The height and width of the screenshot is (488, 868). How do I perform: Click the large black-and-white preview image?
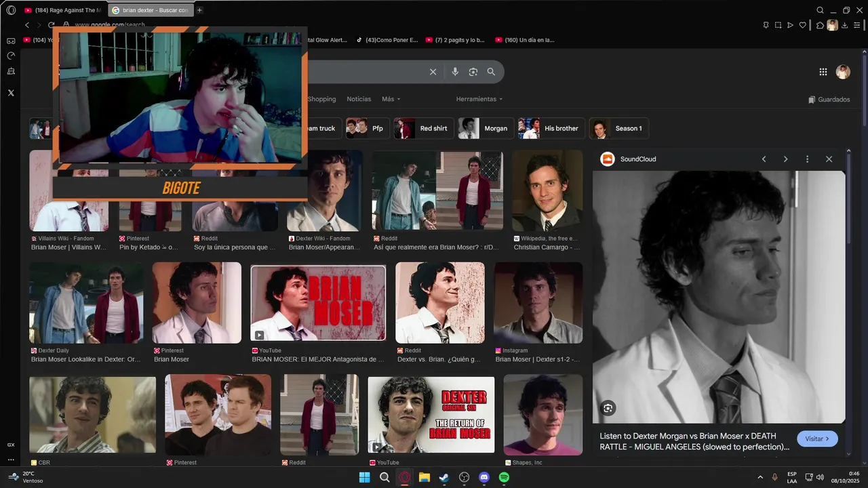[x=719, y=297]
